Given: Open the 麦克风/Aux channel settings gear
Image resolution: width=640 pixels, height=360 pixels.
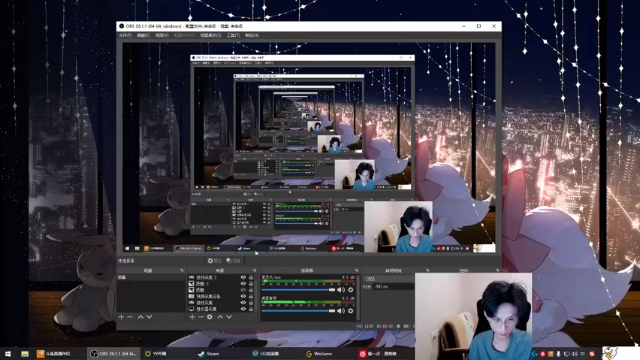Looking at the screenshot, I should tap(351, 290).
